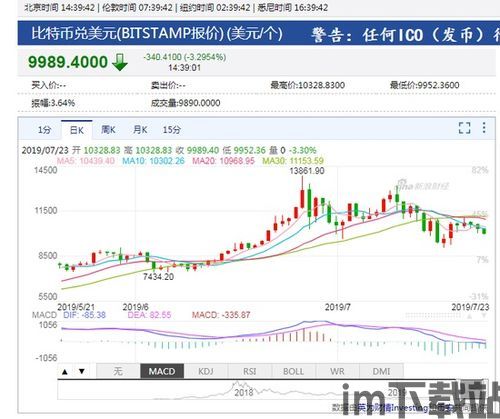The width and height of the screenshot is (500, 419).
Task: Click the change value -340.4100 (-3.2954%)
Action: 185,57
